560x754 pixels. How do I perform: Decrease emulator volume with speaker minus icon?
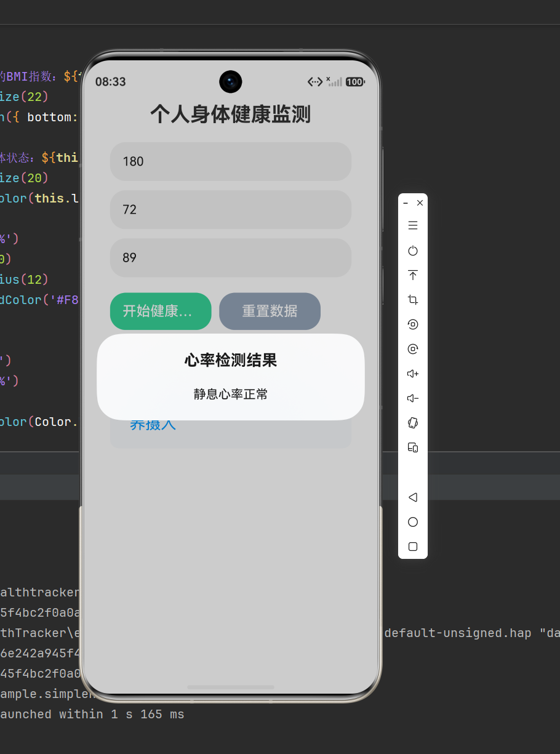(413, 398)
